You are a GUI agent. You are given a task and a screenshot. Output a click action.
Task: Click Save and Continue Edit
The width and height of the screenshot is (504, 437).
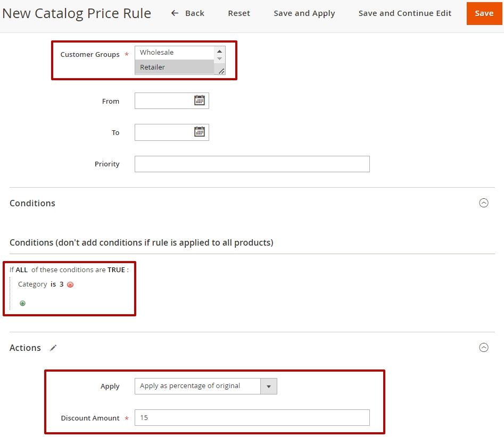click(404, 13)
